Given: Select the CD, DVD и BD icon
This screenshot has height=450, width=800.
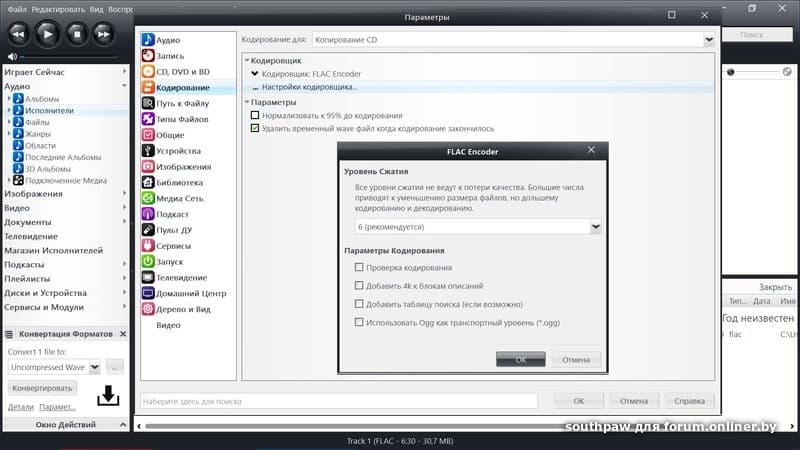Looking at the screenshot, I should [x=148, y=71].
